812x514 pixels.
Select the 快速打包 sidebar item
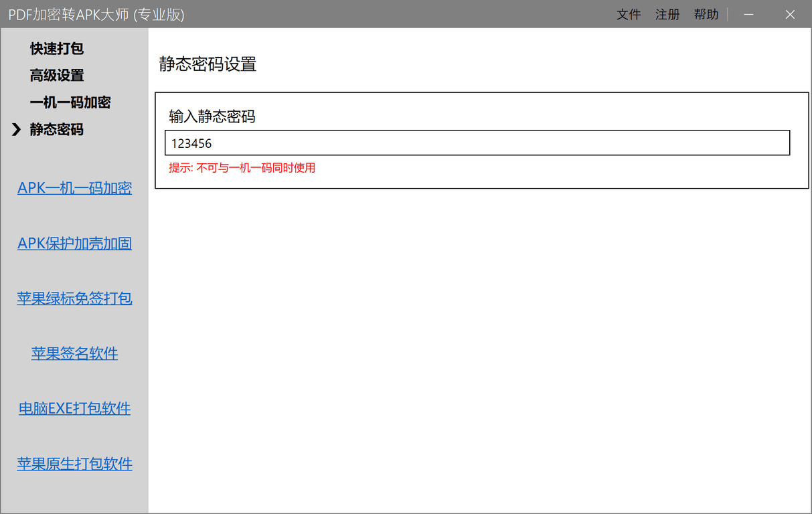(57, 48)
